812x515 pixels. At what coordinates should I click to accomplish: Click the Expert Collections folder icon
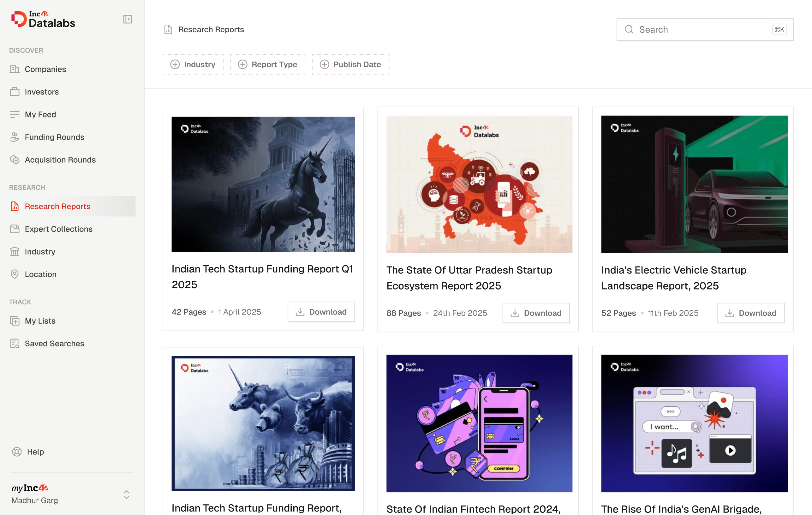pos(15,229)
